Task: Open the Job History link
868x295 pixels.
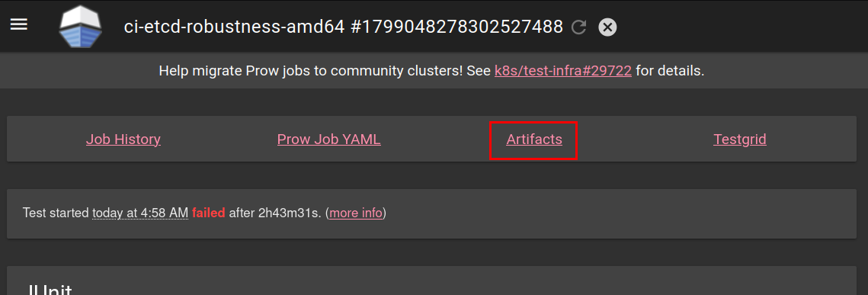Action: [x=123, y=139]
